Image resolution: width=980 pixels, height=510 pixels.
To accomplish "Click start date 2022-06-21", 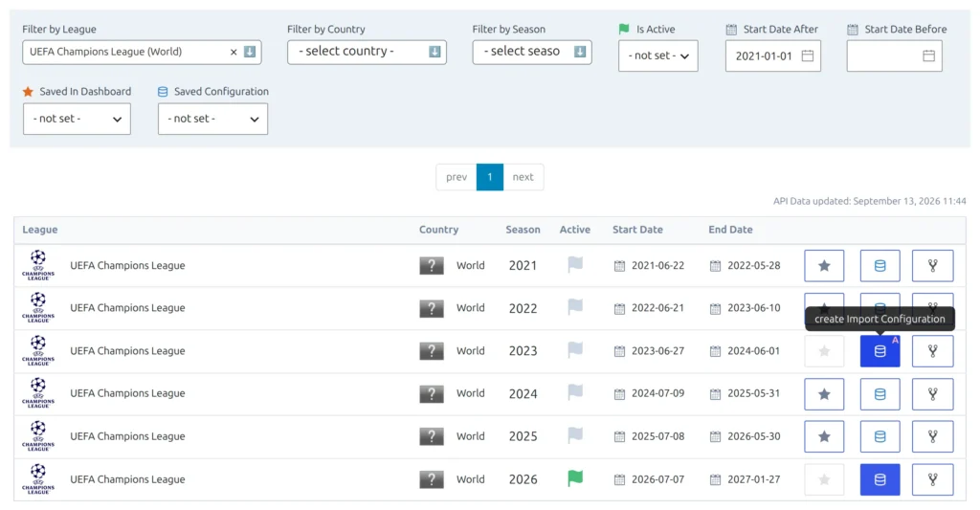I will (657, 308).
